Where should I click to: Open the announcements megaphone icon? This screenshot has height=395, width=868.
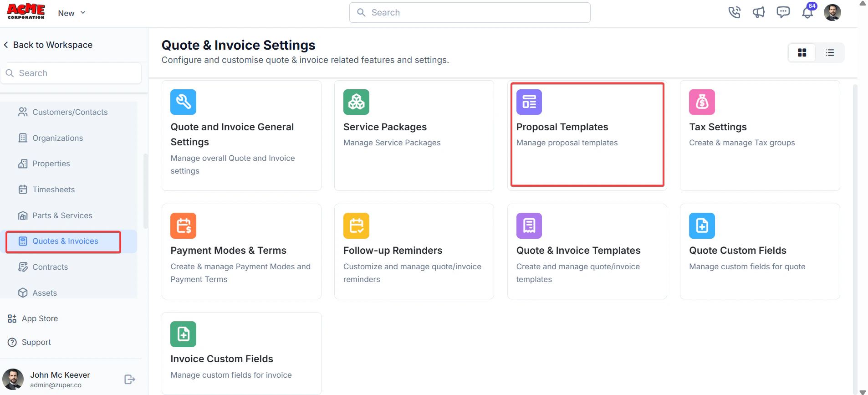point(758,12)
